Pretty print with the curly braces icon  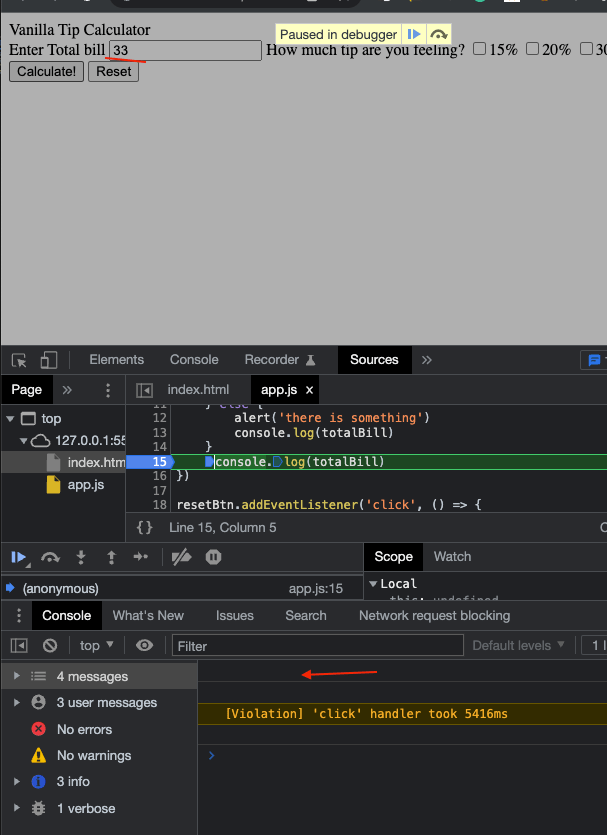tap(145, 528)
